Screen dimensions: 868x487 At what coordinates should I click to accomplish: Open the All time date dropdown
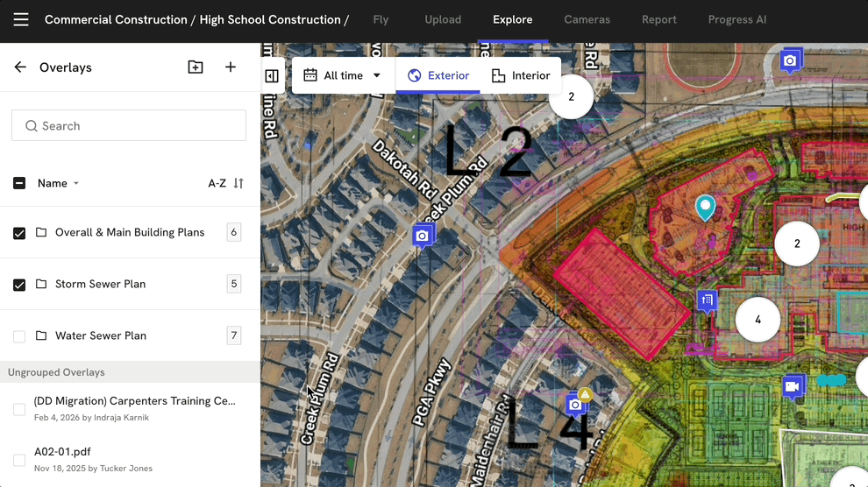pyautogui.click(x=343, y=76)
